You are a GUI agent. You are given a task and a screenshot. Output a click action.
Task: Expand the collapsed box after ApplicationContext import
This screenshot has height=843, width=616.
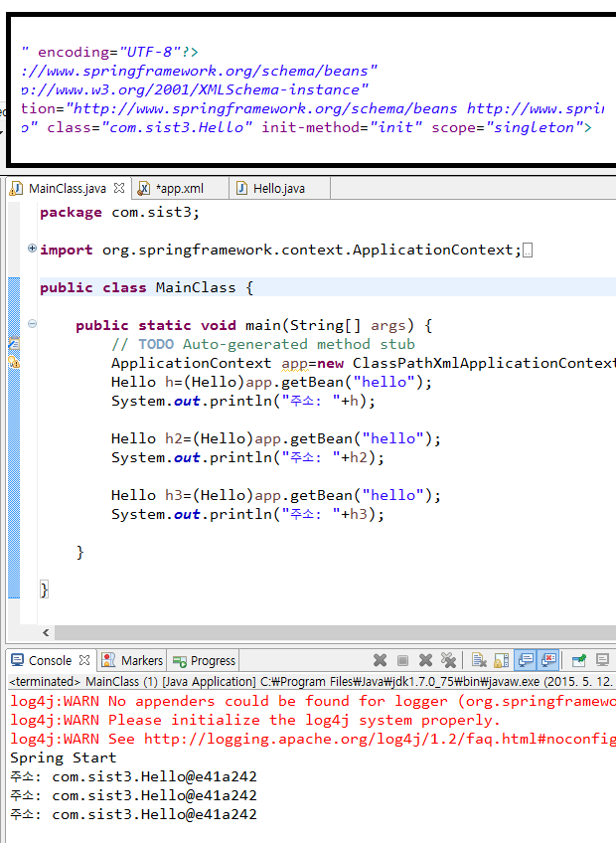click(528, 251)
